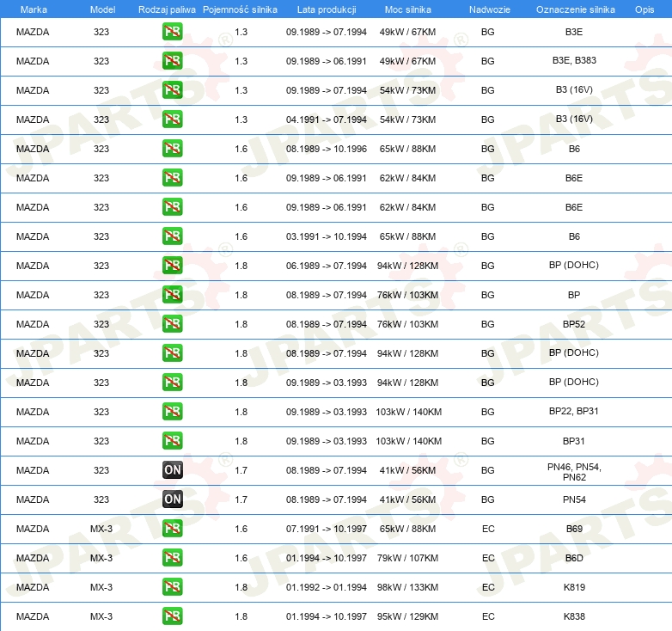Click the MX-3 model cell in the K838 row
Viewport: 672px width, 631px height.
coord(101,616)
